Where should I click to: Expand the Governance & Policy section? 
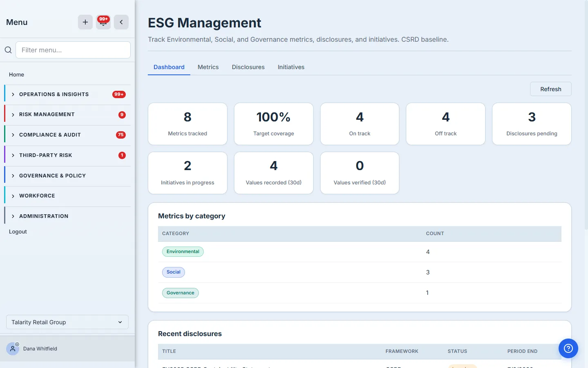tap(67, 176)
